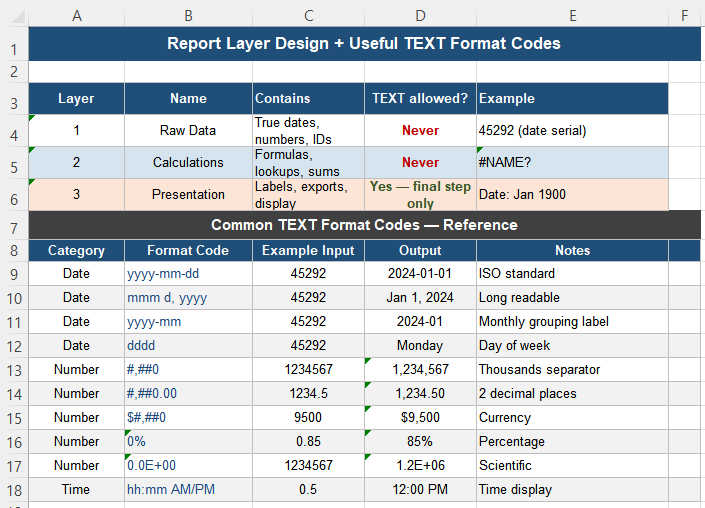
Task: Click the 'Monthly grouping label' note cell
Action: [x=572, y=321]
